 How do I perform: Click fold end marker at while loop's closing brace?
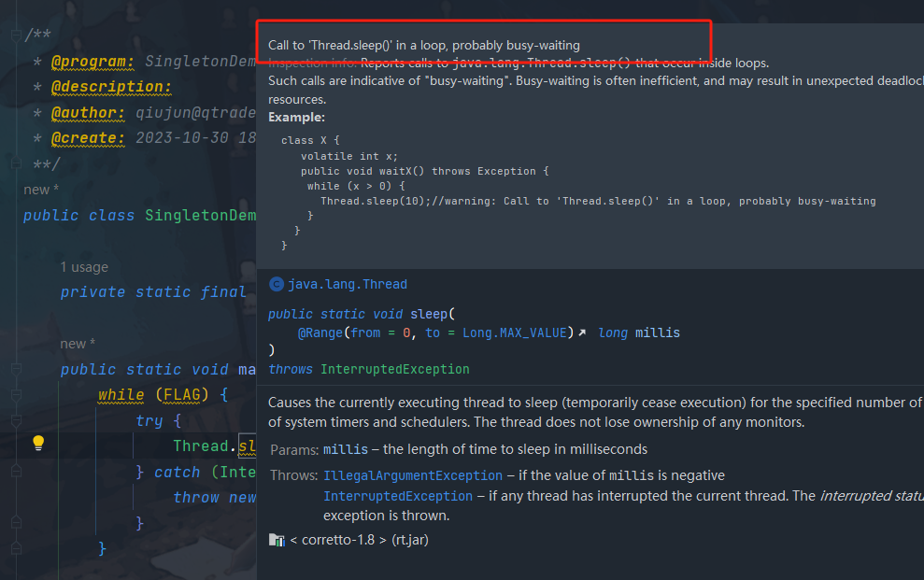pyautogui.click(x=17, y=548)
